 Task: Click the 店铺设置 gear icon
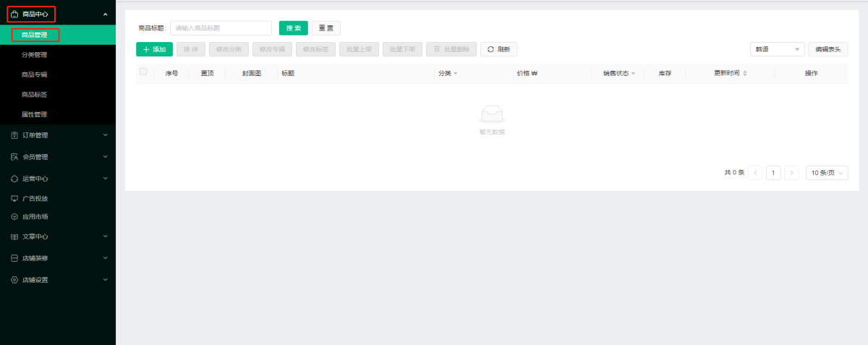14,280
